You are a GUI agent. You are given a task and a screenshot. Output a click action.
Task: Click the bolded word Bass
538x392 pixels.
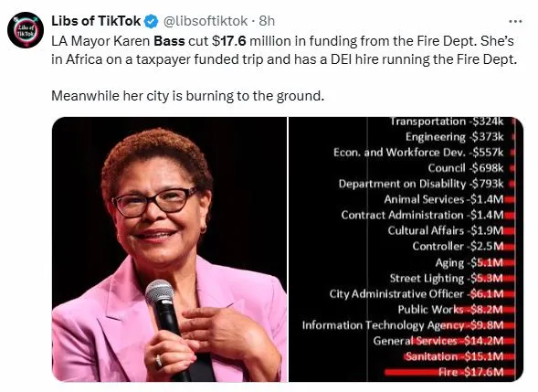[x=169, y=41]
